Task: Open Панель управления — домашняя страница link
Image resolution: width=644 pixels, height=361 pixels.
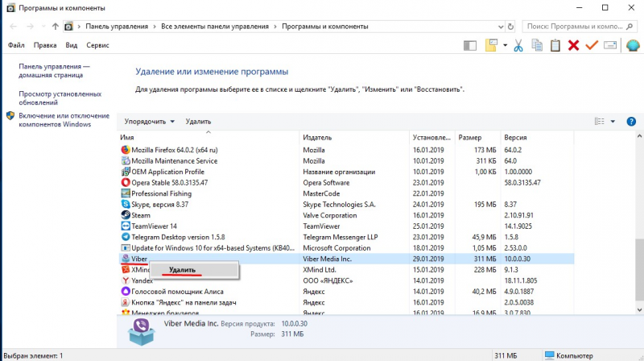Action: 54,71
